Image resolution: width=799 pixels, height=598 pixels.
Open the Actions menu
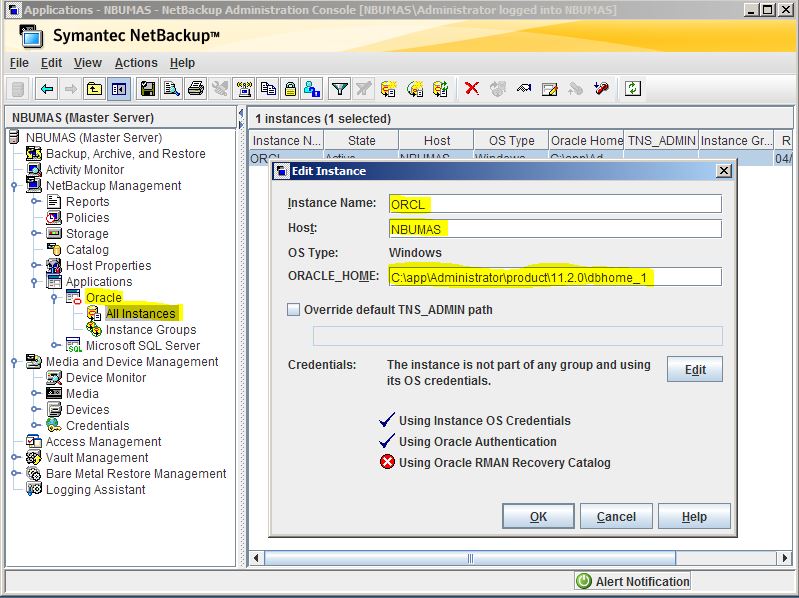(136, 63)
